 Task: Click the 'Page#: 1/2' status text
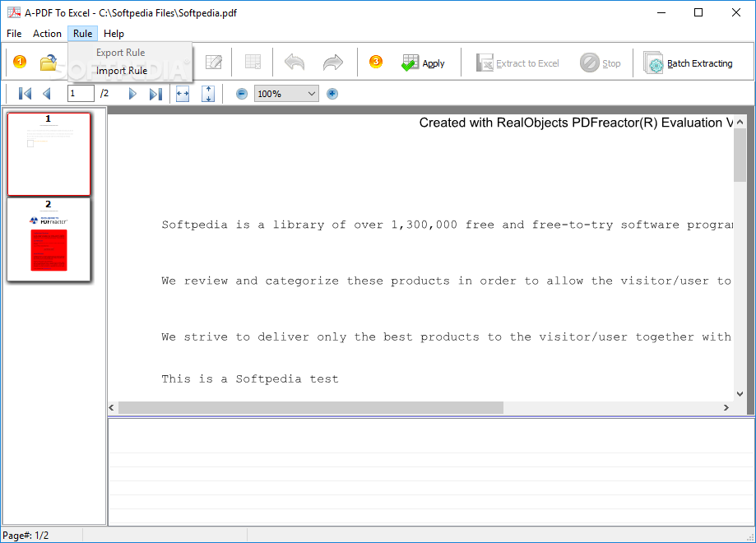(26, 536)
